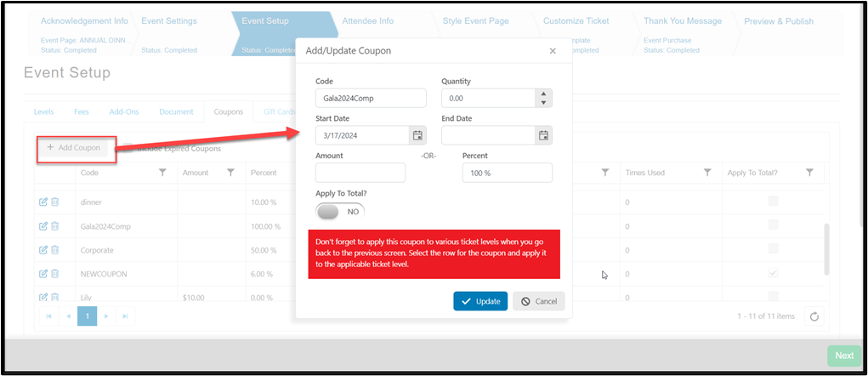868x376 pixels.
Task: Open the End Date calendar picker
Action: [543, 135]
